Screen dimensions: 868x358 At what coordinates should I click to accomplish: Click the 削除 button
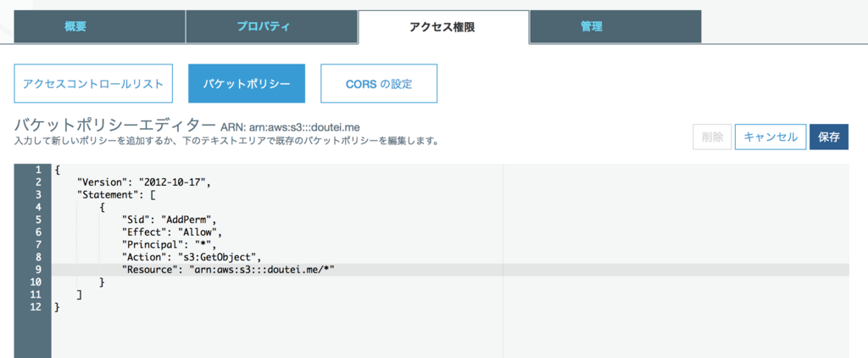click(x=712, y=137)
